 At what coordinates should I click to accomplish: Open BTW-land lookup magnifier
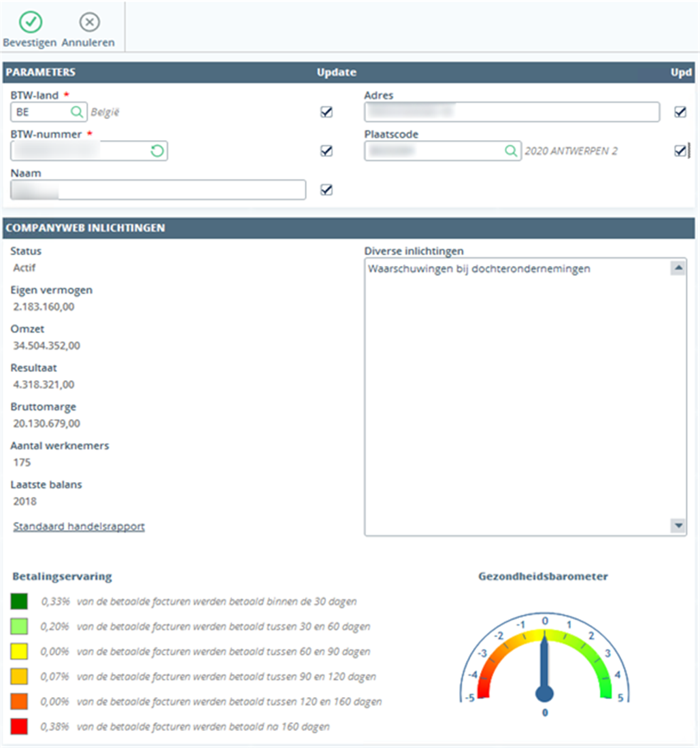point(78,112)
